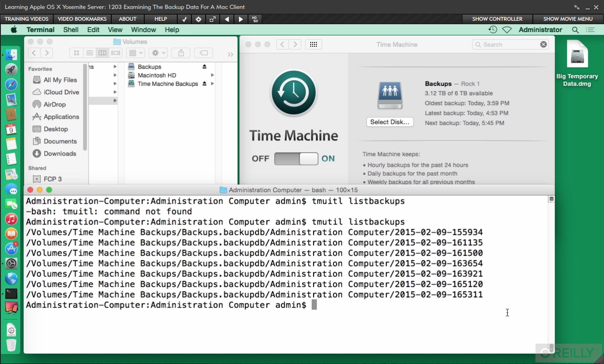Click Time Machine status menu bar icon

tap(493, 30)
